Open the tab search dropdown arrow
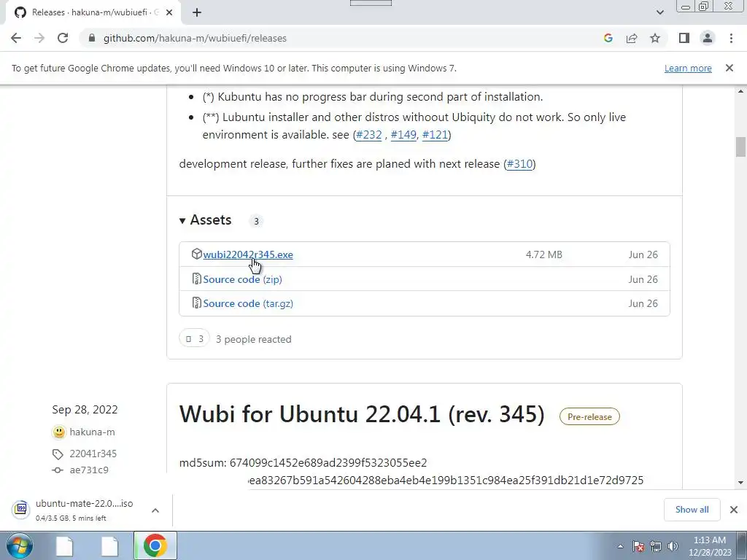747x560 pixels. 659,12
